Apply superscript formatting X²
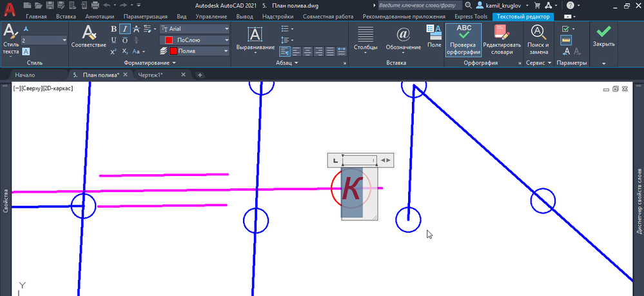644x296 pixels. coord(113,52)
